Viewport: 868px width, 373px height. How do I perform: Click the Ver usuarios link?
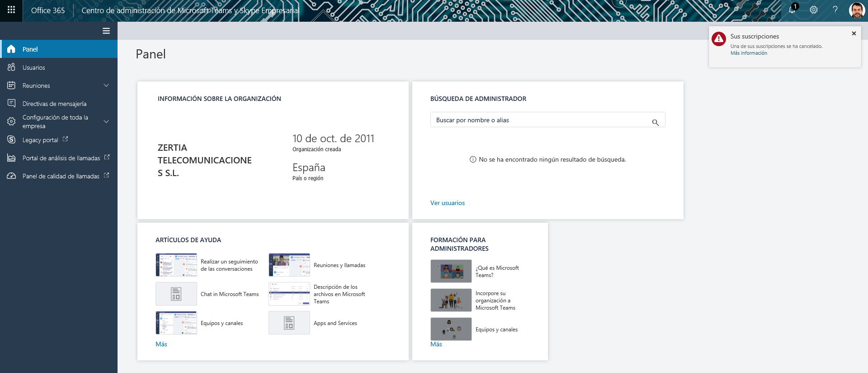(447, 203)
